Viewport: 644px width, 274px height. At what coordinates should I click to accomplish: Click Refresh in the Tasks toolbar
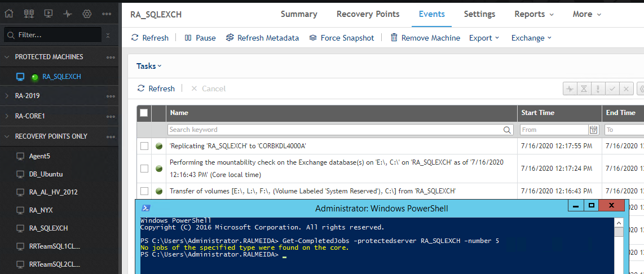pos(156,89)
